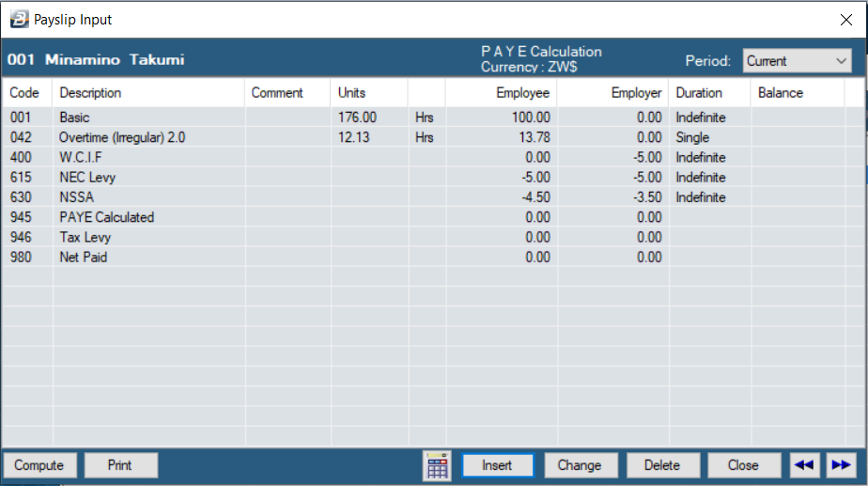Click the Units column header
Viewport: 868px width, 486px height.
coord(369,92)
